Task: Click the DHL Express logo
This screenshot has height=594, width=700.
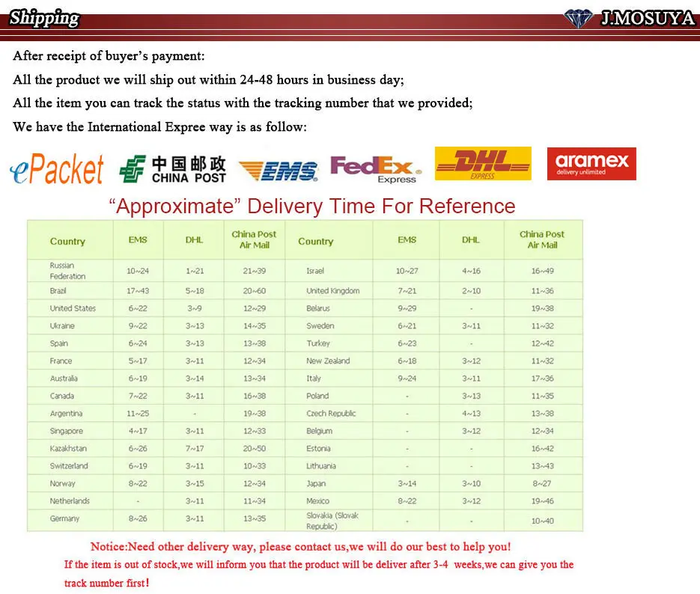Action: (x=483, y=163)
